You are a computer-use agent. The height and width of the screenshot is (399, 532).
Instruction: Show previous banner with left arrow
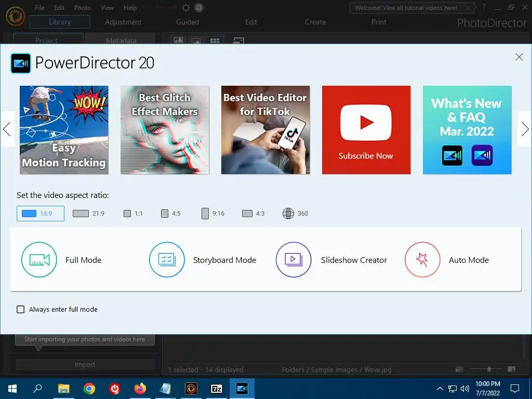[7, 129]
